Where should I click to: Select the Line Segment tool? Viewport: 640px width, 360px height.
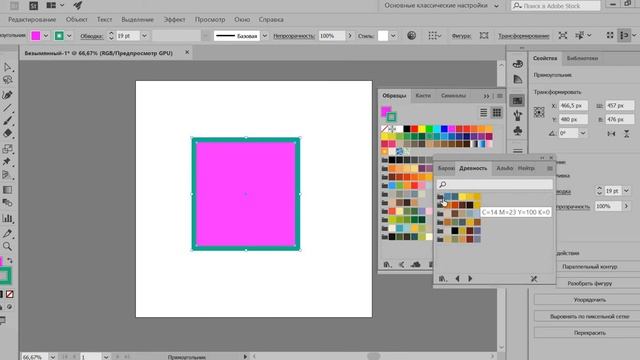coord(7,108)
